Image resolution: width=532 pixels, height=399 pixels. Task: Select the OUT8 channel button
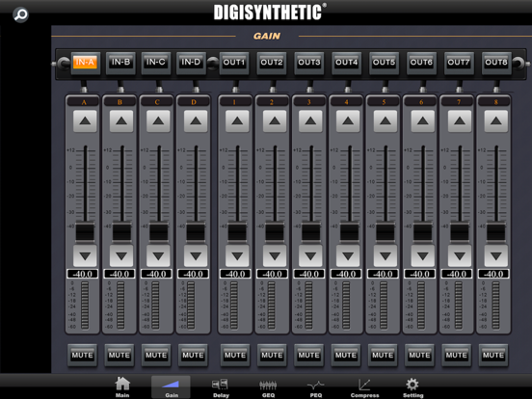[496, 63]
